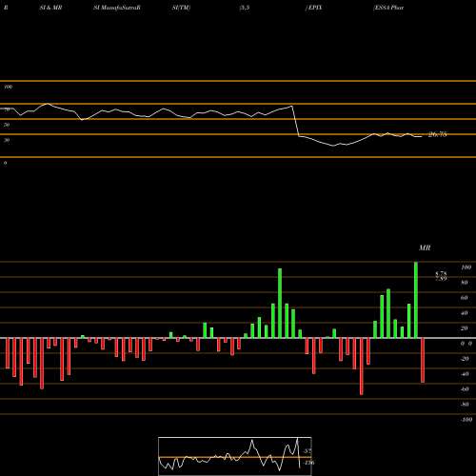Click the "EPIX" ticker label
This screenshot has width=476, height=476.
tap(314, 8)
